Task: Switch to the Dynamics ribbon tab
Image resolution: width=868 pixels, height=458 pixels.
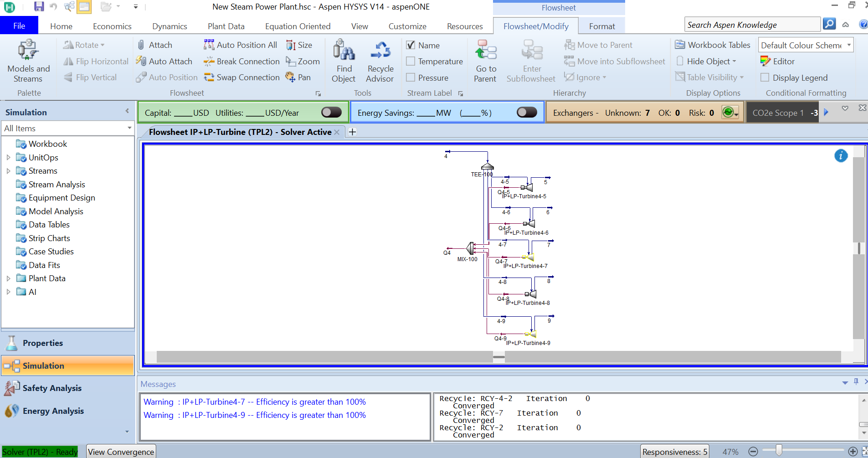Action: pyautogui.click(x=169, y=26)
